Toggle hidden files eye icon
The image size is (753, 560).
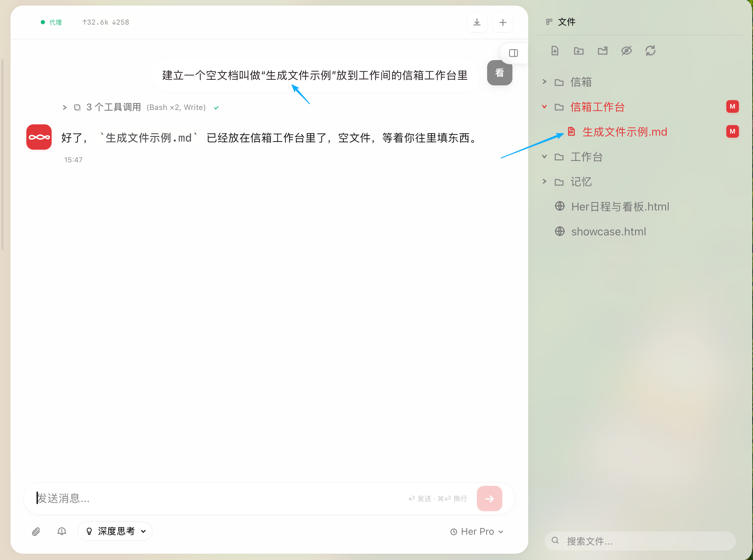pyautogui.click(x=627, y=51)
